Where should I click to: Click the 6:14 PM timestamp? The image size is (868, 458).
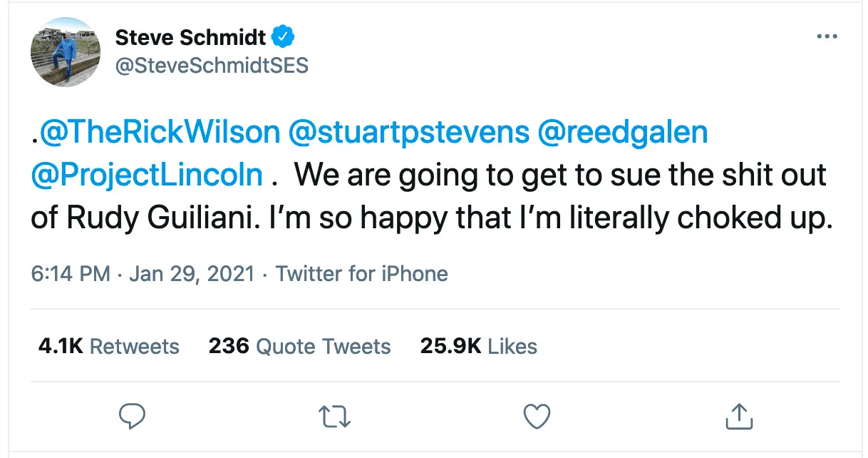pyautogui.click(x=71, y=274)
